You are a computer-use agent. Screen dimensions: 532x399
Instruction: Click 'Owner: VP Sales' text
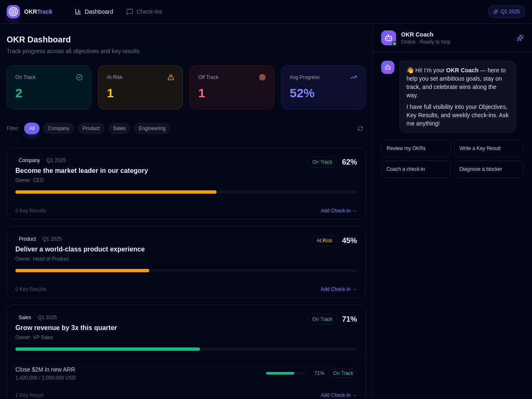click(34, 337)
